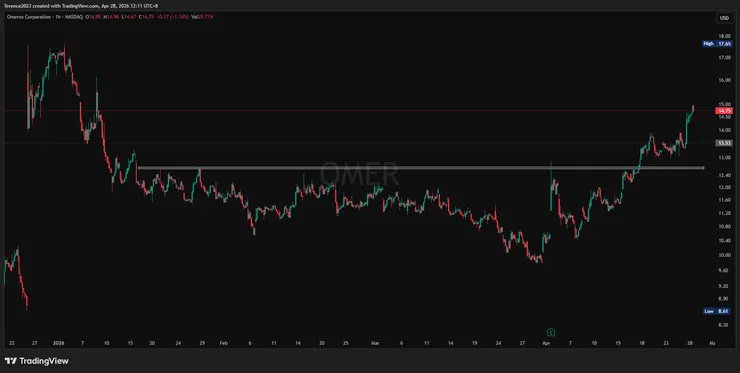The image size is (740, 373).
Task: Click the header text mentioning TradingView.com
Action: click(81, 6)
